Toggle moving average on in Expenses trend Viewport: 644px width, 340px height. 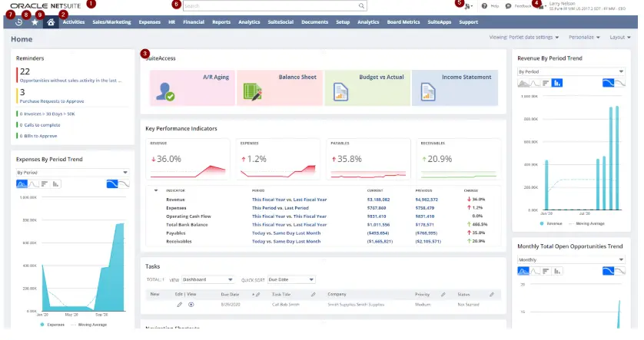(112, 183)
